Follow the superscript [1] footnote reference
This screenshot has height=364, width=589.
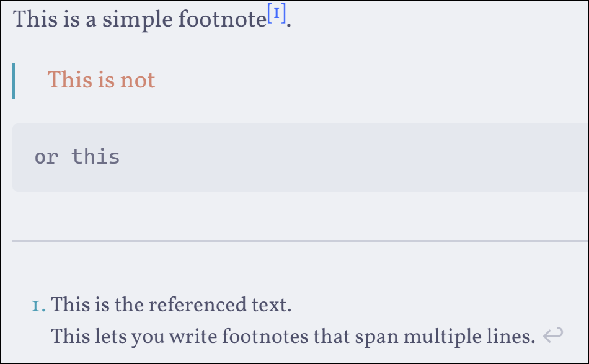(277, 14)
